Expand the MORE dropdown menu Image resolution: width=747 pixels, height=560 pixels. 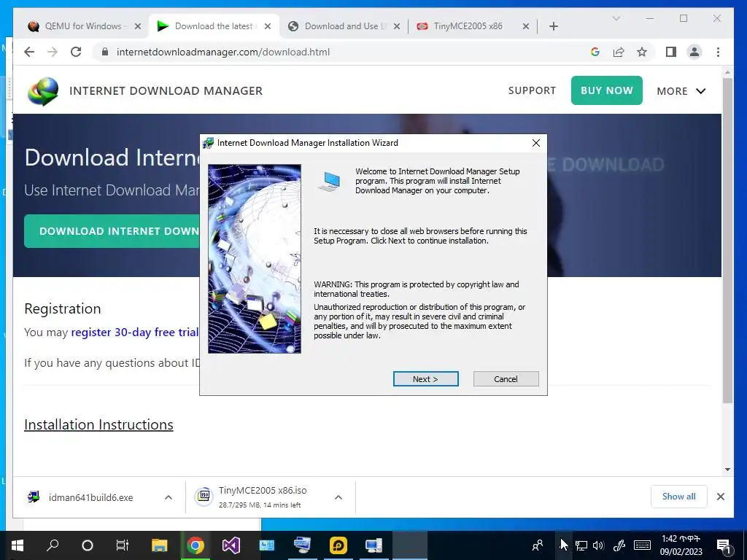point(681,91)
